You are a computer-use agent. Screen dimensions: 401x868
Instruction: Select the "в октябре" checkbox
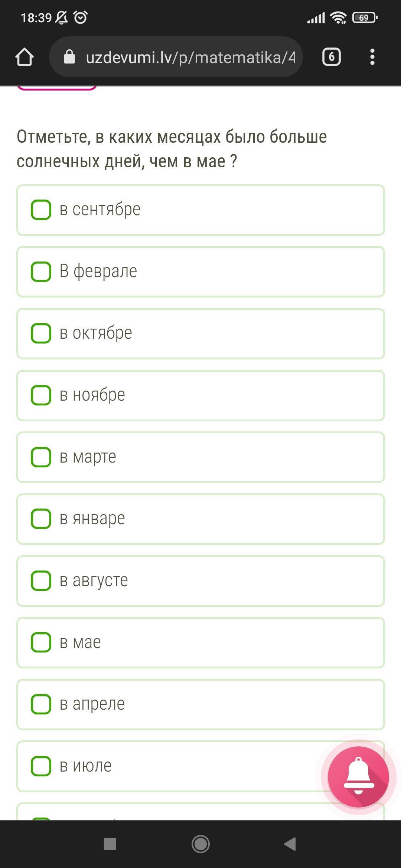tap(41, 333)
